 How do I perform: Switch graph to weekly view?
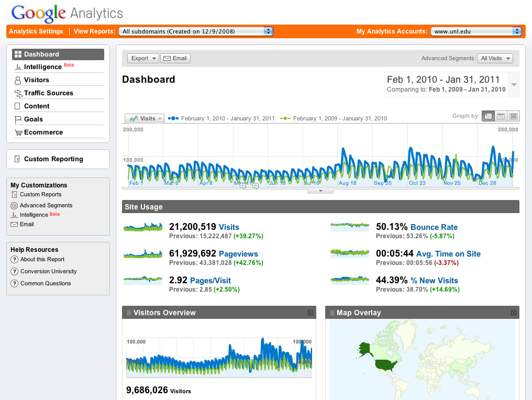point(501,116)
